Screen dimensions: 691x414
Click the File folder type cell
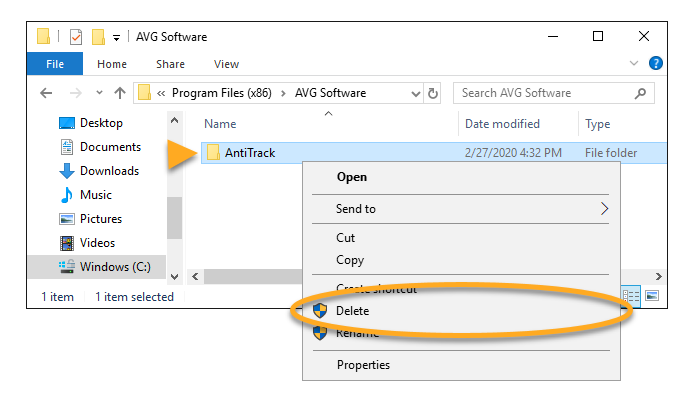611,153
